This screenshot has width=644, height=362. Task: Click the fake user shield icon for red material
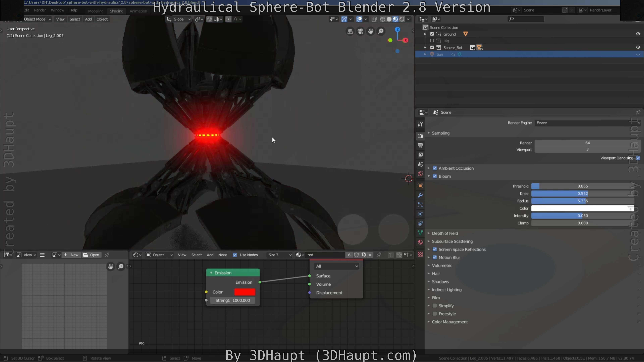click(x=357, y=255)
